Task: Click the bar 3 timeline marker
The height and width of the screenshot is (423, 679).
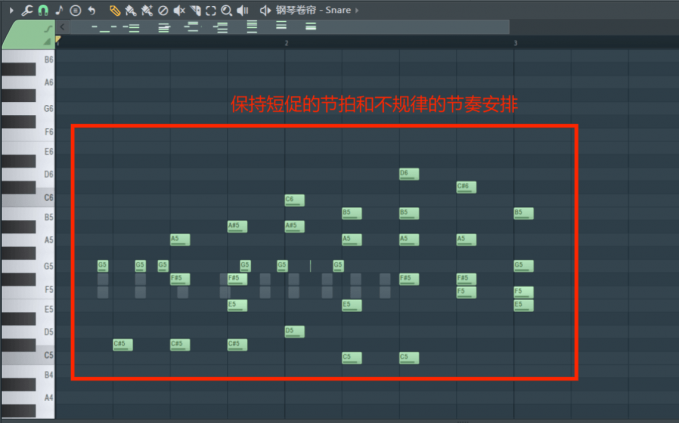Action: point(515,43)
